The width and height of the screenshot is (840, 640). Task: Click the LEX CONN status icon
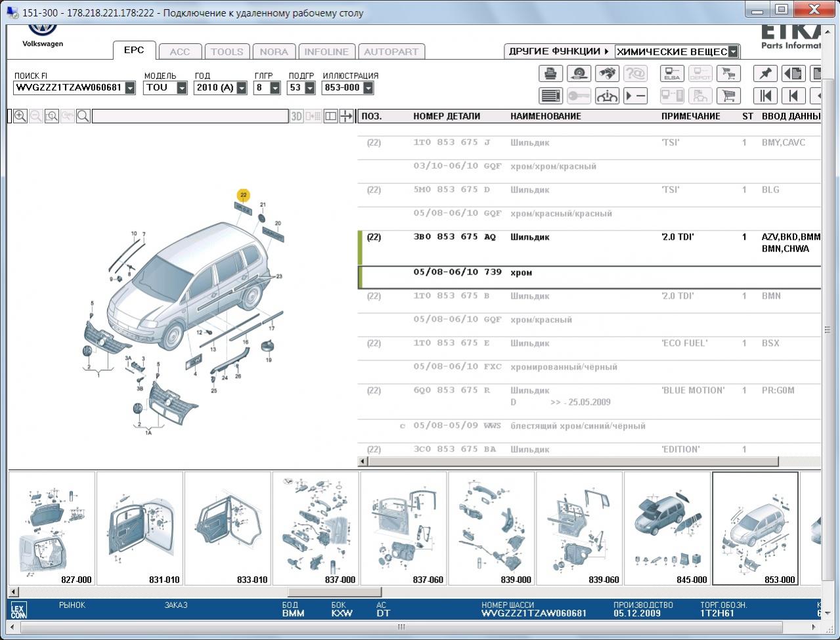click(18, 611)
